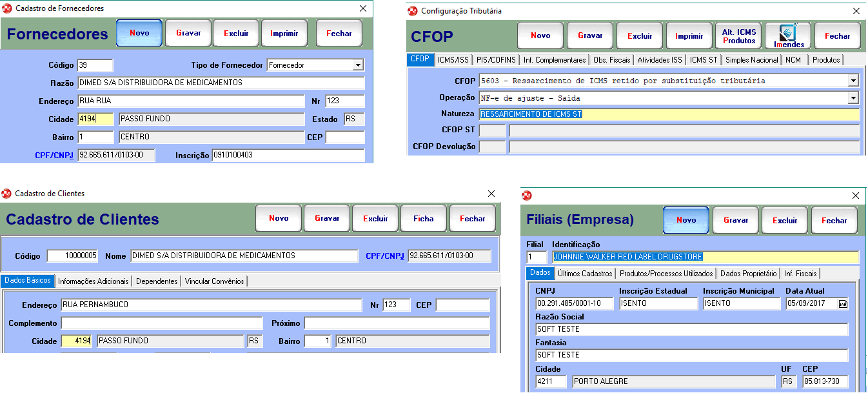
Task: Click app icon in Filiais window title bar
Action: point(527,196)
